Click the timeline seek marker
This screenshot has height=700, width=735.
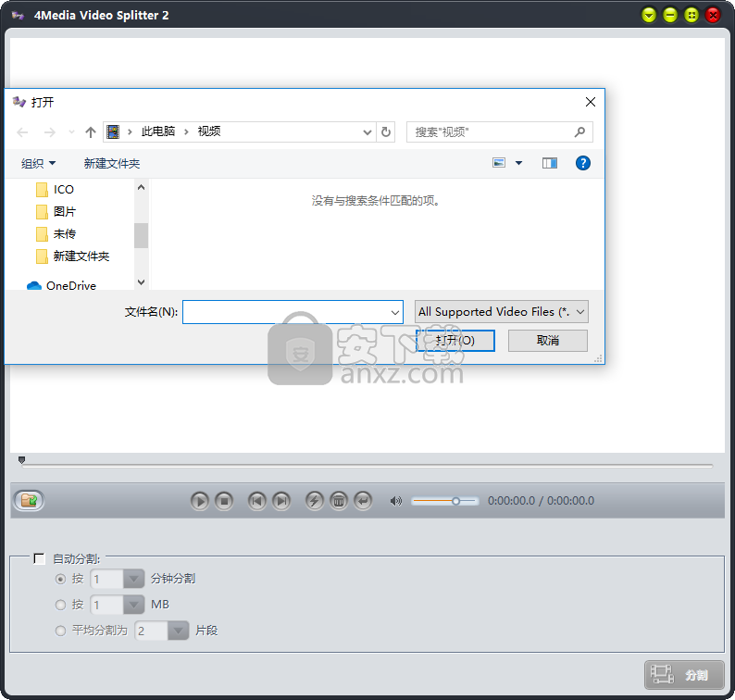point(21,460)
